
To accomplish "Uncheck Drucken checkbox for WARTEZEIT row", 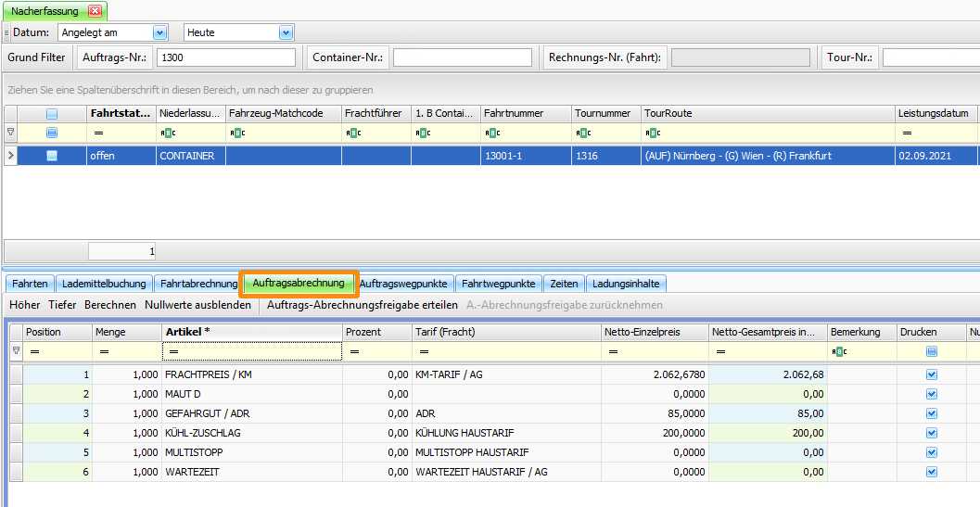I will coord(932,472).
